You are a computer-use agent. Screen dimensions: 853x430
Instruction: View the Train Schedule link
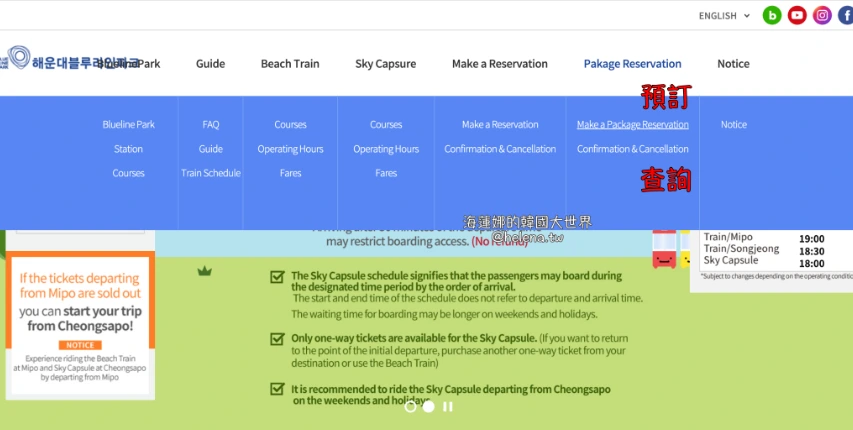[211, 173]
